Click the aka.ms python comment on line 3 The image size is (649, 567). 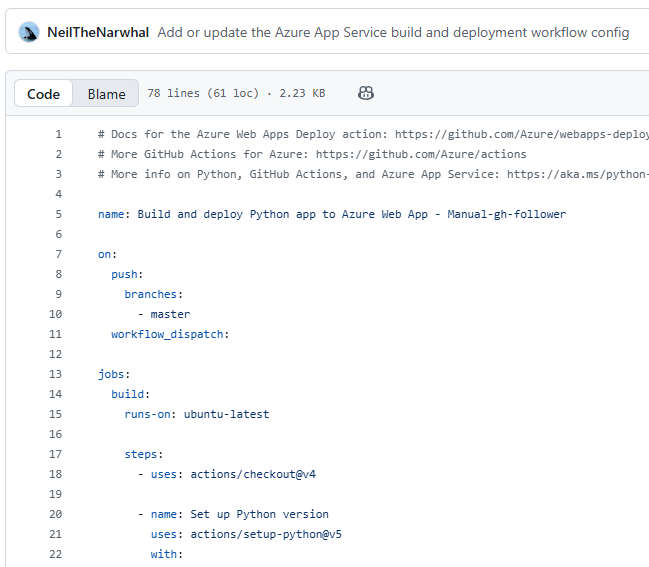[373, 174]
